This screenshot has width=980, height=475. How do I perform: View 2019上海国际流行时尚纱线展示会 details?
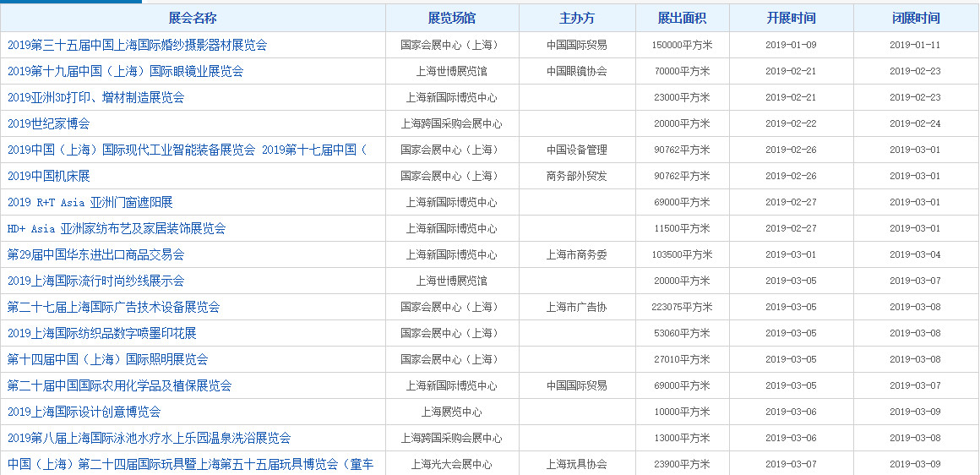point(95,281)
